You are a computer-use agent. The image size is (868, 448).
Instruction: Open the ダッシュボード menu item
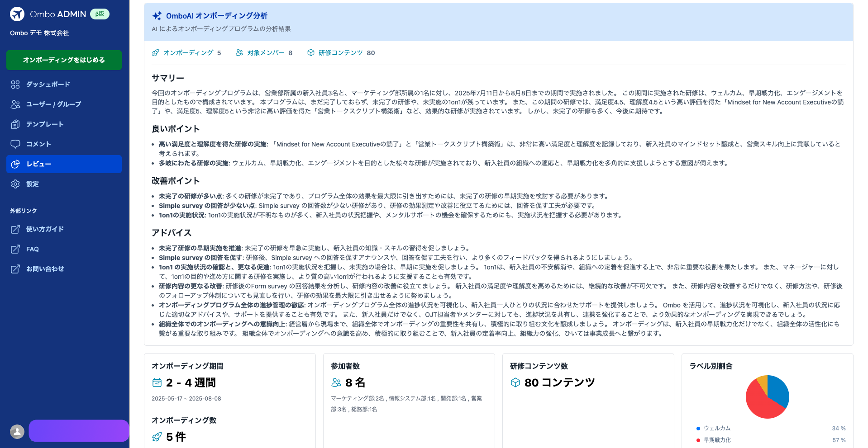pos(64,85)
